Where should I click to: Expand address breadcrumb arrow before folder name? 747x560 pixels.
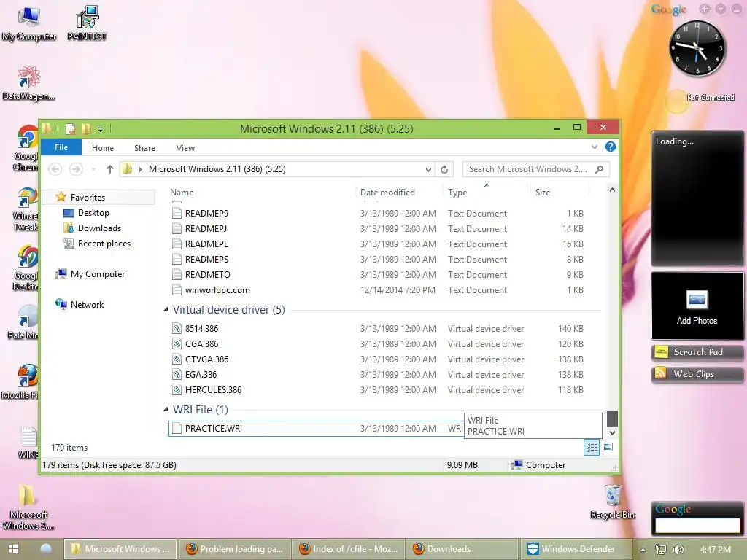(x=140, y=169)
